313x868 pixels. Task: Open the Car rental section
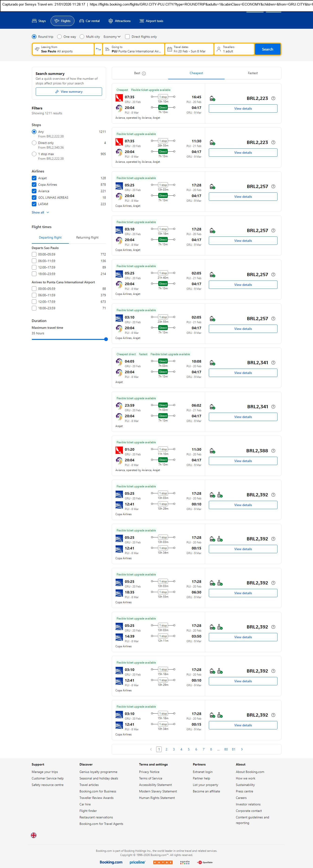89,21
